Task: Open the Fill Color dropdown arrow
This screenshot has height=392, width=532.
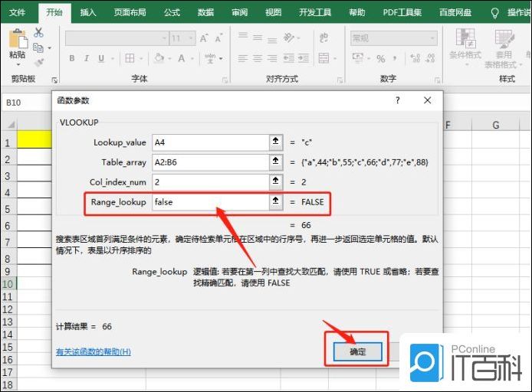Action: [x=169, y=59]
